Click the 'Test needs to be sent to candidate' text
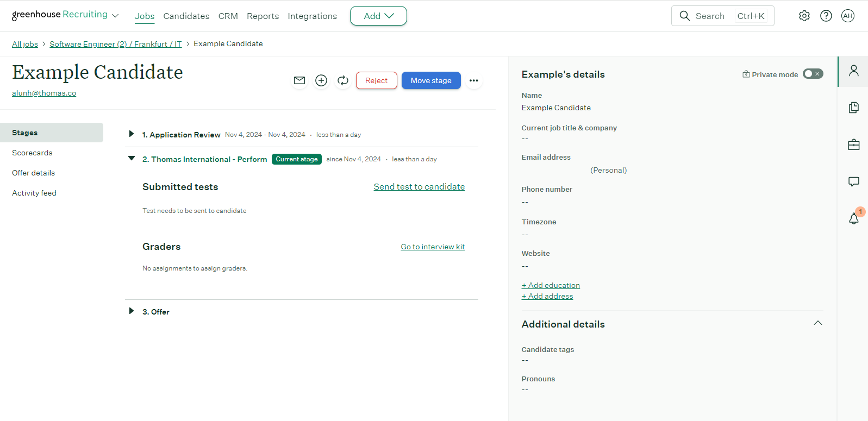This screenshot has width=868, height=421. point(195,211)
